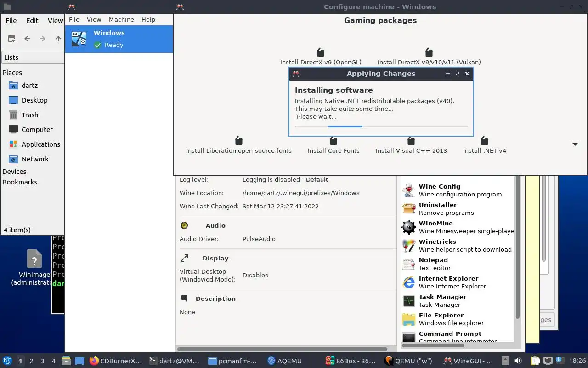Switch to pcmanfm taskbar window
Viewport: 588px width, 368px height.
tap(232, 361)
